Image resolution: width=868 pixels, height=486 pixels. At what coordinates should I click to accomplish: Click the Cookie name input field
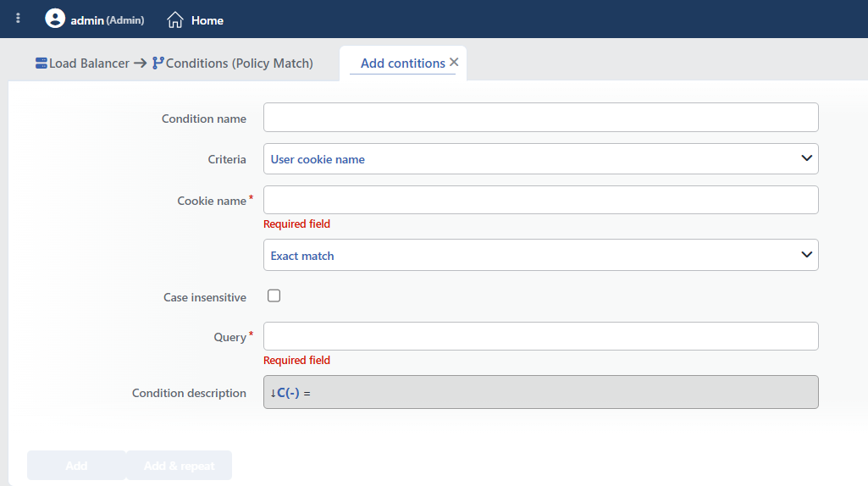(x=541, y=200)
